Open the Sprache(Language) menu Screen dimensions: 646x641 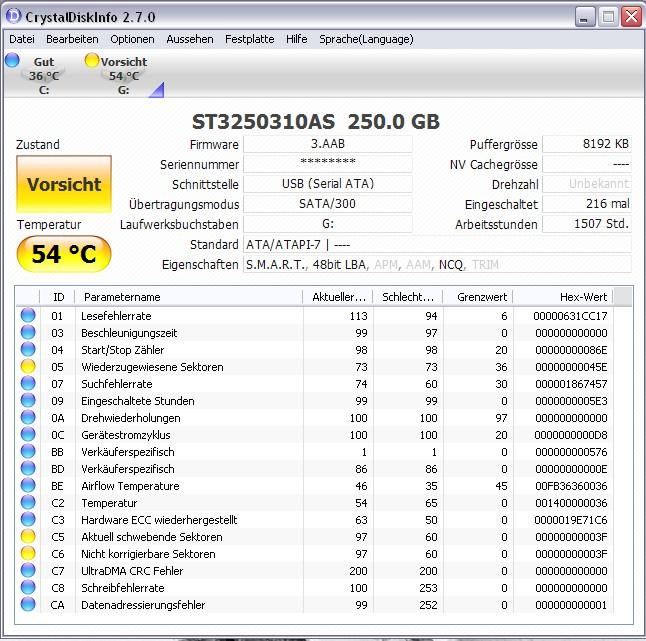click(366, 39)
